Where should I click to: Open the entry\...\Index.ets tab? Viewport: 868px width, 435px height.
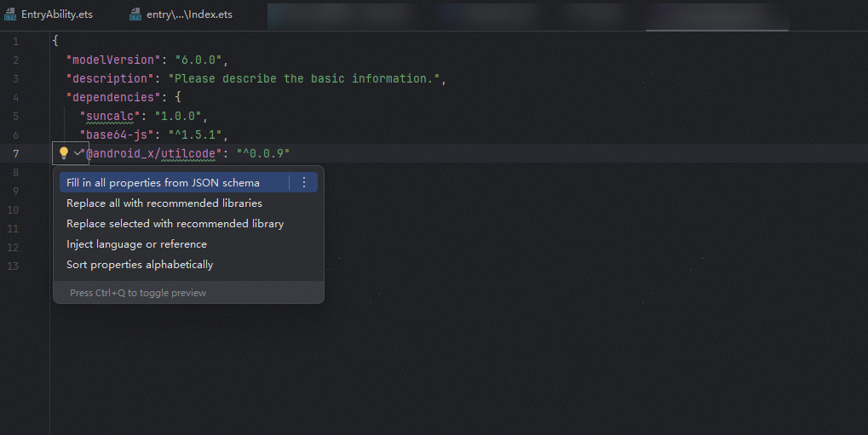[x=189, y=14]
